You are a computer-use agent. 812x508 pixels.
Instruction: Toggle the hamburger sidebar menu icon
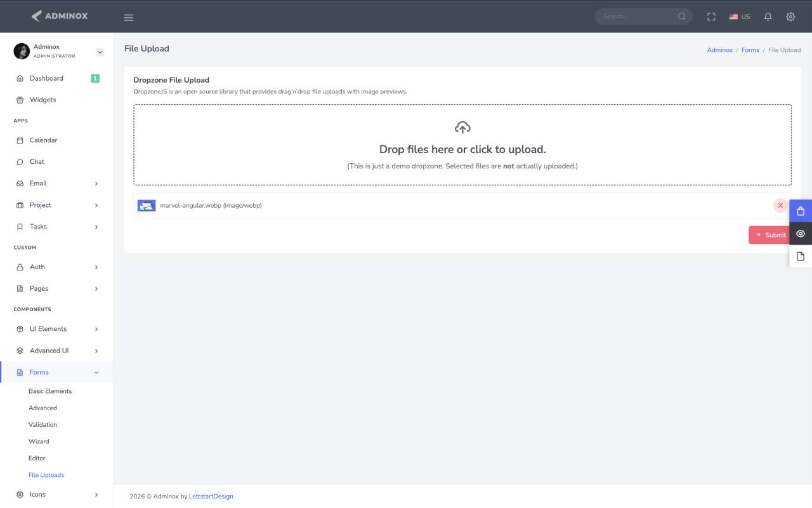(129, 17)
